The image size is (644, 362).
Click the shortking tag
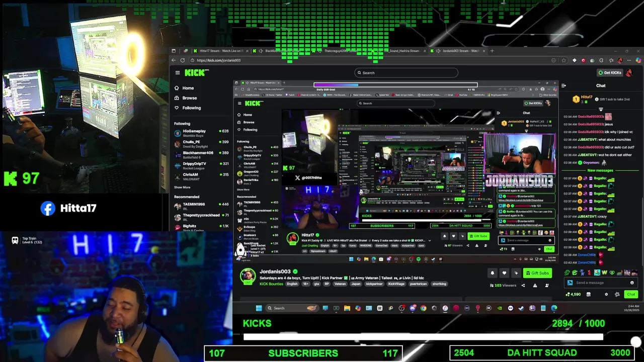click(439, 284)
